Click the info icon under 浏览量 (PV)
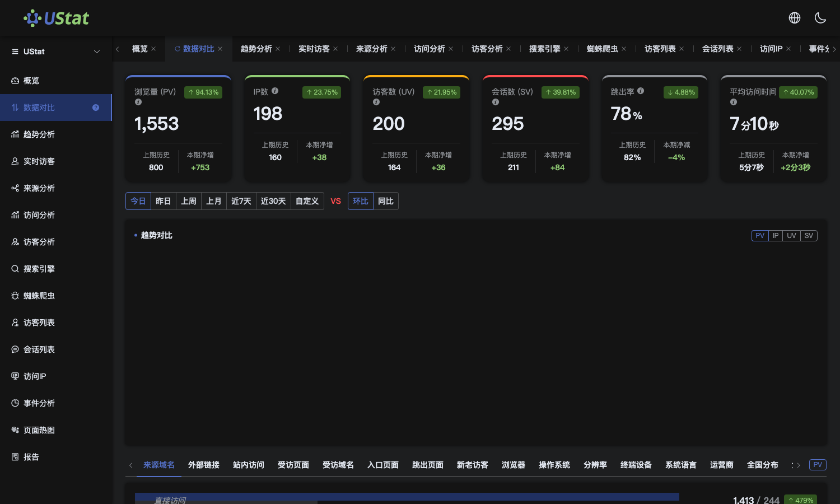This screenshot has height=504, width=840. click(138, 102)
